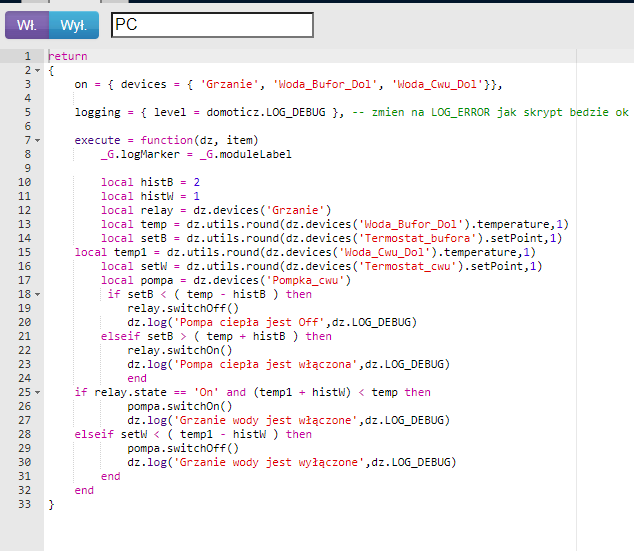Click 'relay.switchOn()' on line 22

click(180, 350)
